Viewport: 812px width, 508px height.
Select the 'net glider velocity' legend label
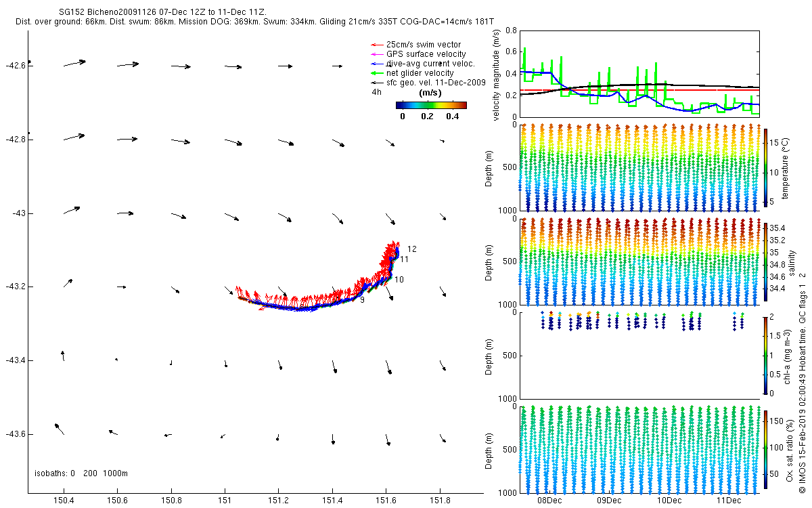tap(420, 73)
